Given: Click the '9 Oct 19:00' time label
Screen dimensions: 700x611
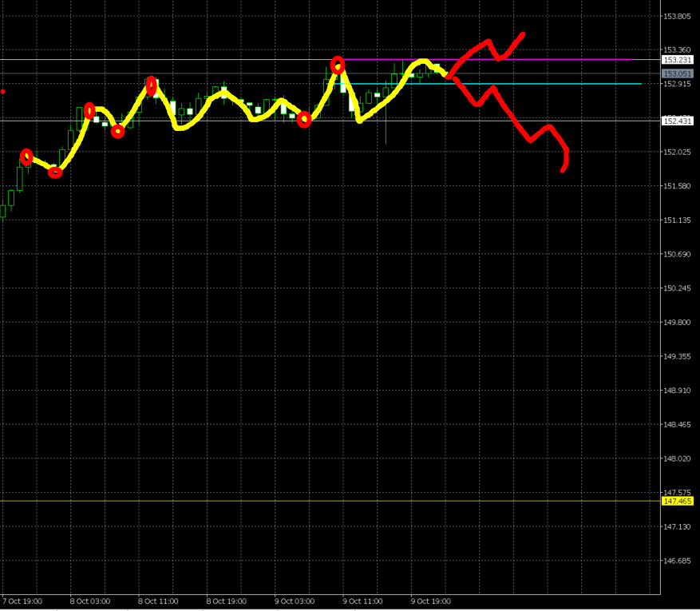Looking at the screenshot, I should pos(431,601).
